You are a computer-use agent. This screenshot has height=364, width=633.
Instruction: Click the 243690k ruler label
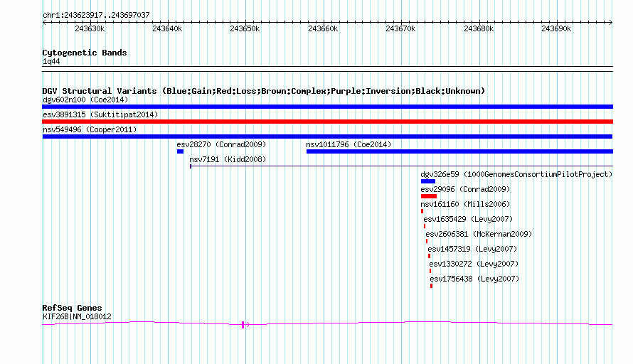[556, 28]
